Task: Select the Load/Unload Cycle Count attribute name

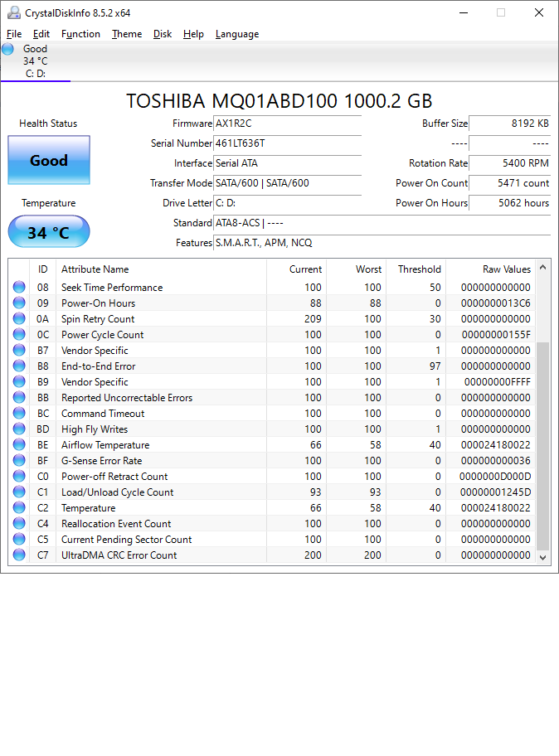Action: [x=117, y=492]
